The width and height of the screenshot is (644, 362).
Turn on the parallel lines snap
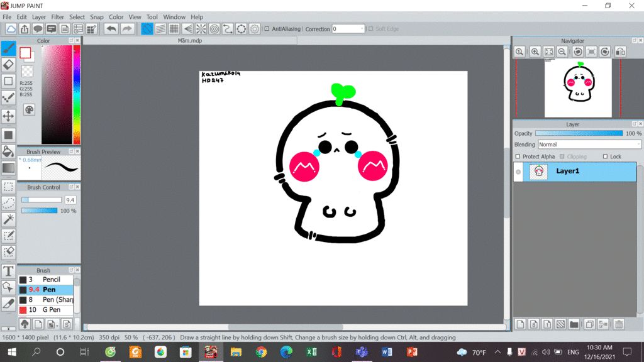tap(160, 29)
